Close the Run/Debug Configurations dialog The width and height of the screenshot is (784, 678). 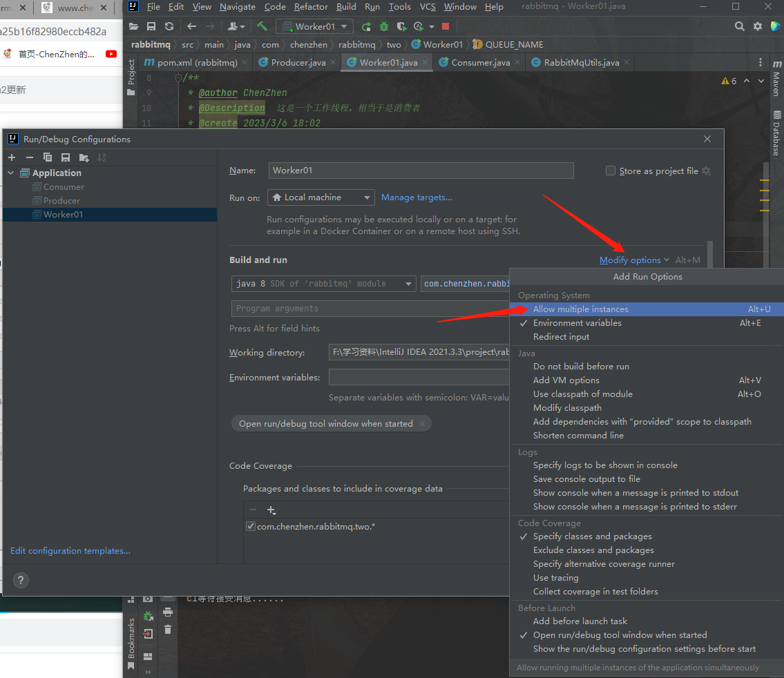pyautogui.click(x=707, y=139)
